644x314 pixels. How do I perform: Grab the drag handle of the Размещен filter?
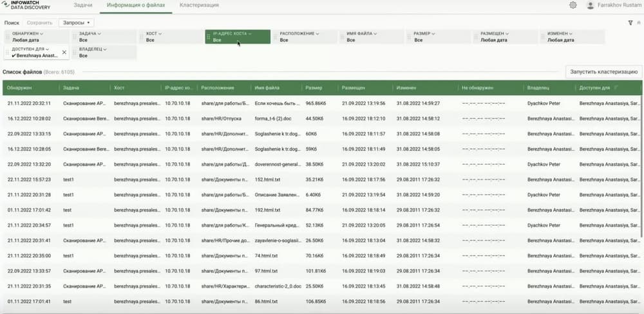[x=476, y=37]
